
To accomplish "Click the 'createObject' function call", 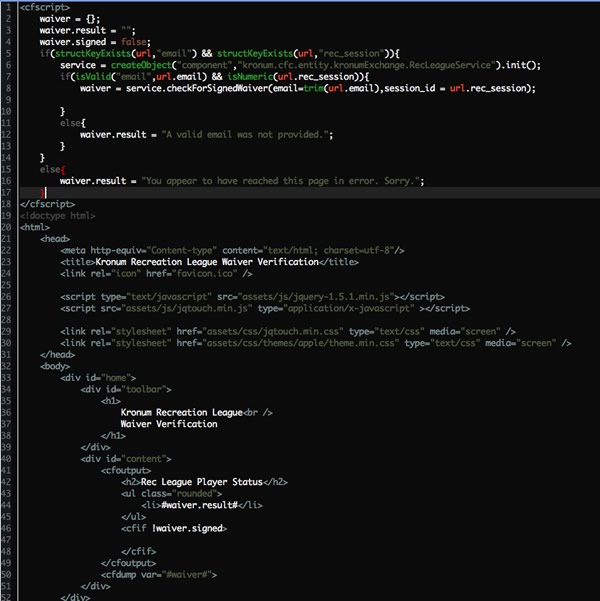I will click(141, 65).
